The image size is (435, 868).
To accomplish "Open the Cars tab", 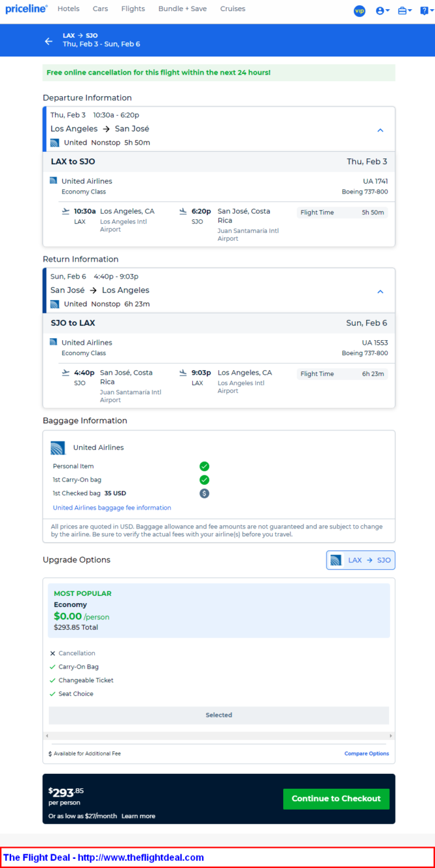I will point(100,9).
